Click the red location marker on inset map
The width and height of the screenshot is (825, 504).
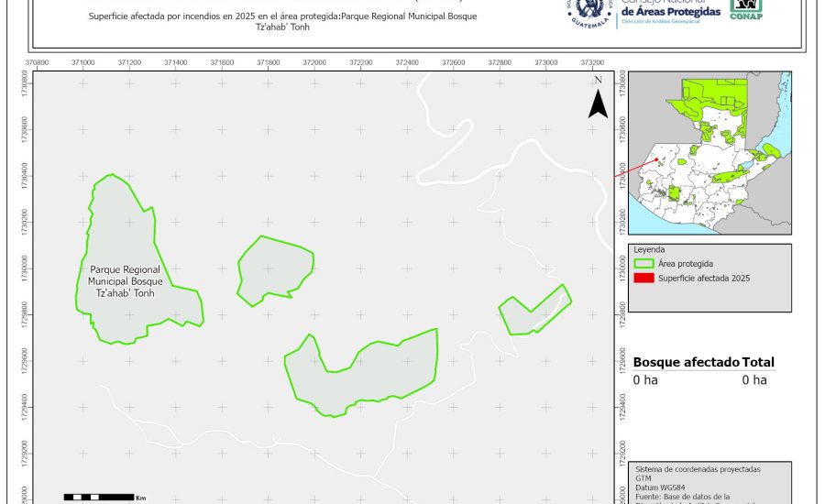[x=657, y=159]
